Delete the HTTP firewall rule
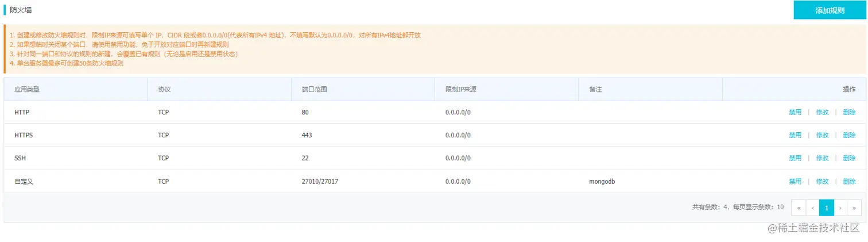868x242 pixels. click(x=849, y=112)
